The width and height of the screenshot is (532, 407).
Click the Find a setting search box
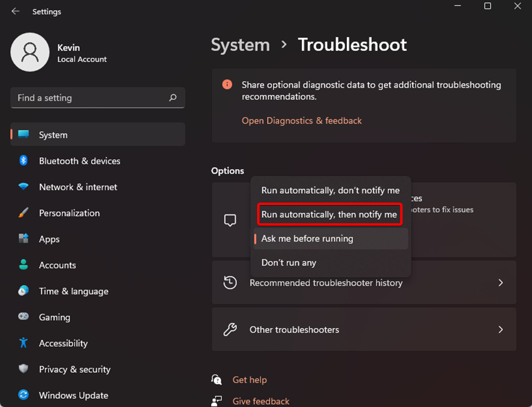(98, 97)
